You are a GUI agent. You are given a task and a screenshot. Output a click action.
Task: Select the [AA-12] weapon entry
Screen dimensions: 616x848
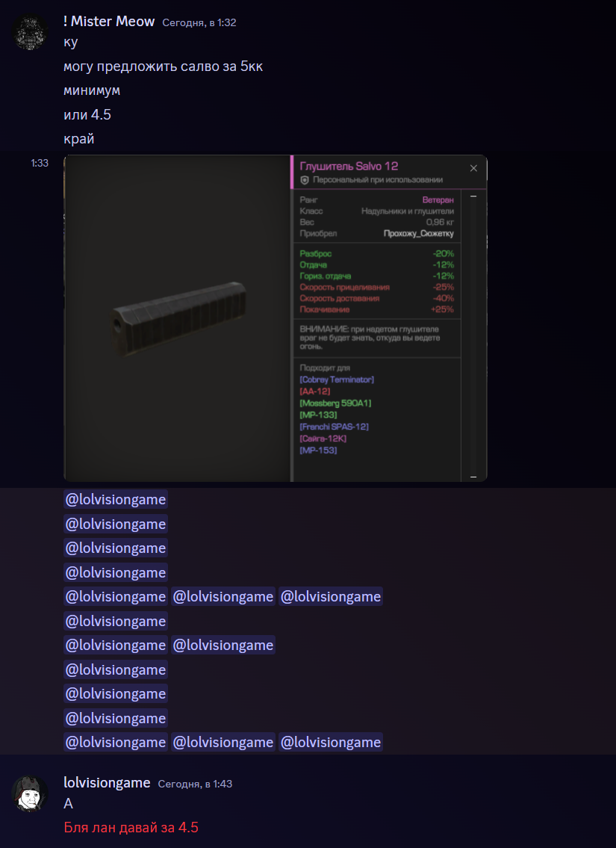point(314,391)
